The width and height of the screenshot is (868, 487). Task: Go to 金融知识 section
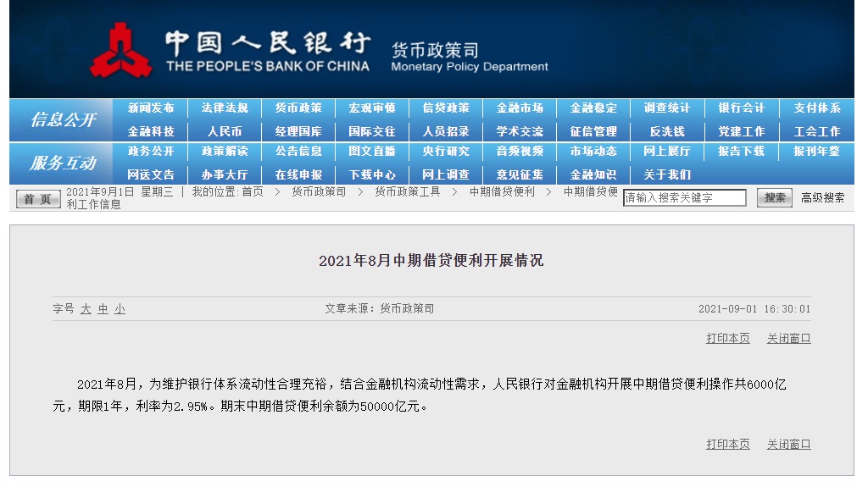coord(593,174)
